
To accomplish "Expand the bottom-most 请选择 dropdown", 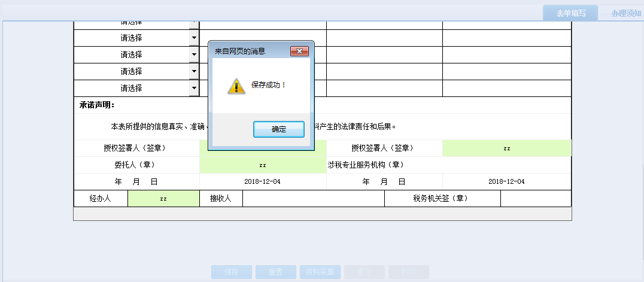I will pos(194,88).
